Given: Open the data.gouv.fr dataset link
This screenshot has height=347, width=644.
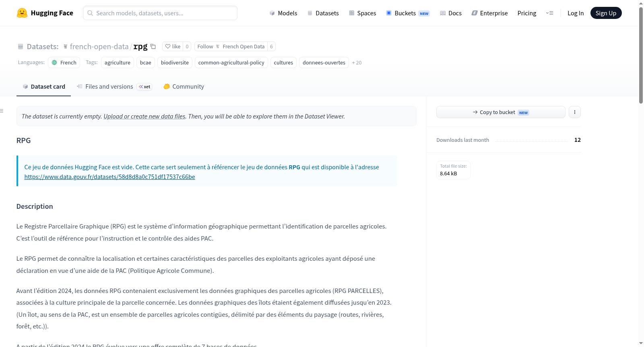Looking at the screenshot, I should (x=109, y=177).
